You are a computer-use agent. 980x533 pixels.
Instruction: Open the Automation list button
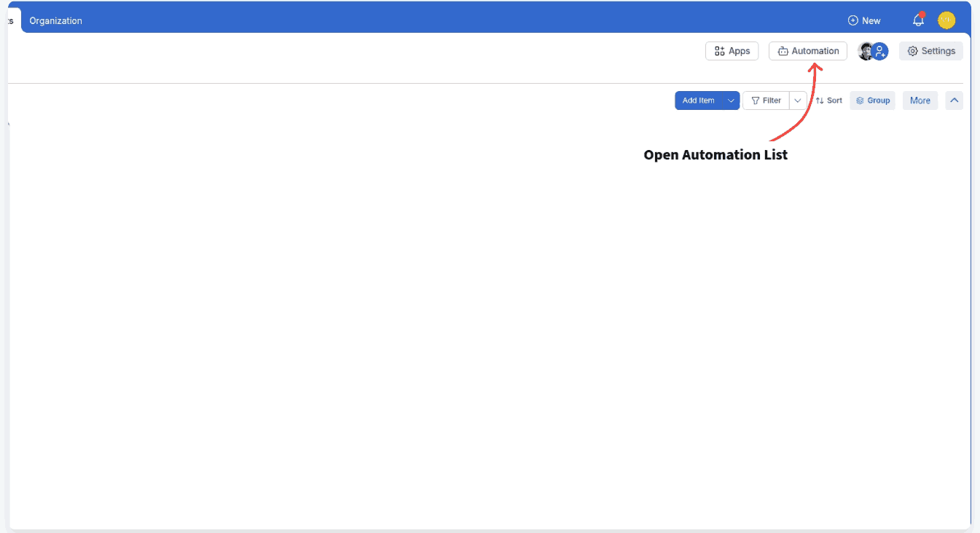click(x=808, y=51)
